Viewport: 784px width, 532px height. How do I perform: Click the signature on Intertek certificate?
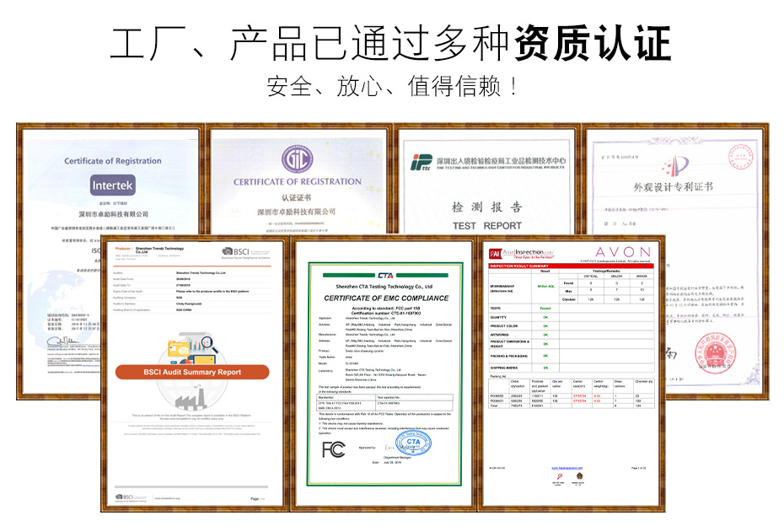63,341
